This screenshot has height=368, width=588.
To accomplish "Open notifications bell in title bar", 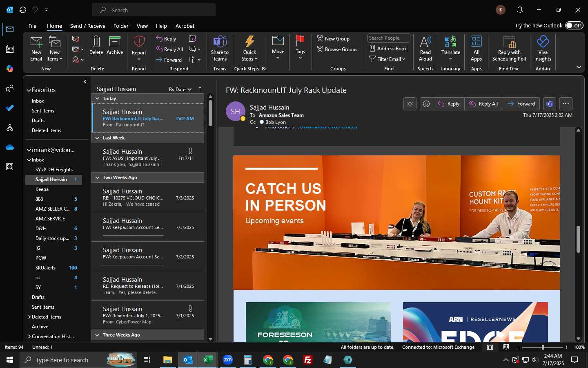I will (x=519, y=10).
